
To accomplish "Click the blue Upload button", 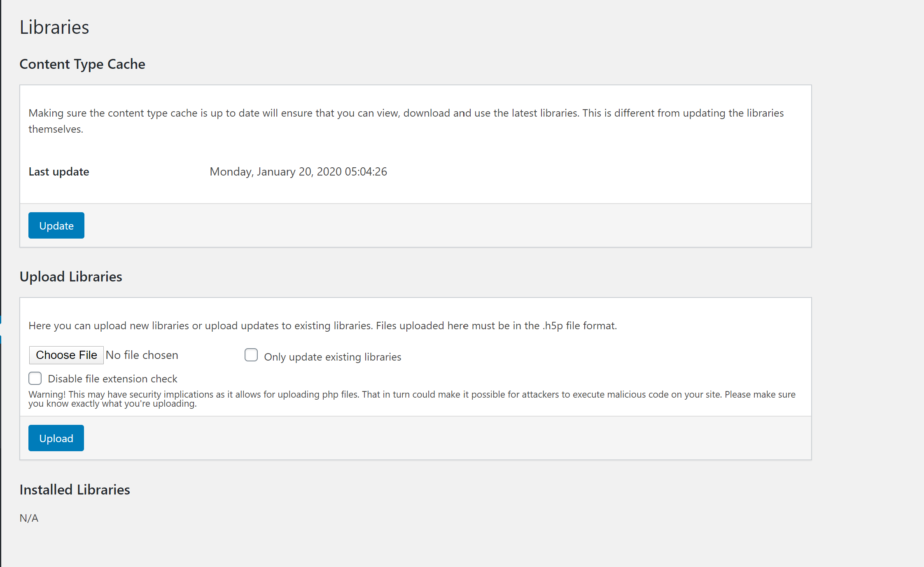I will [x=56, y=438].
